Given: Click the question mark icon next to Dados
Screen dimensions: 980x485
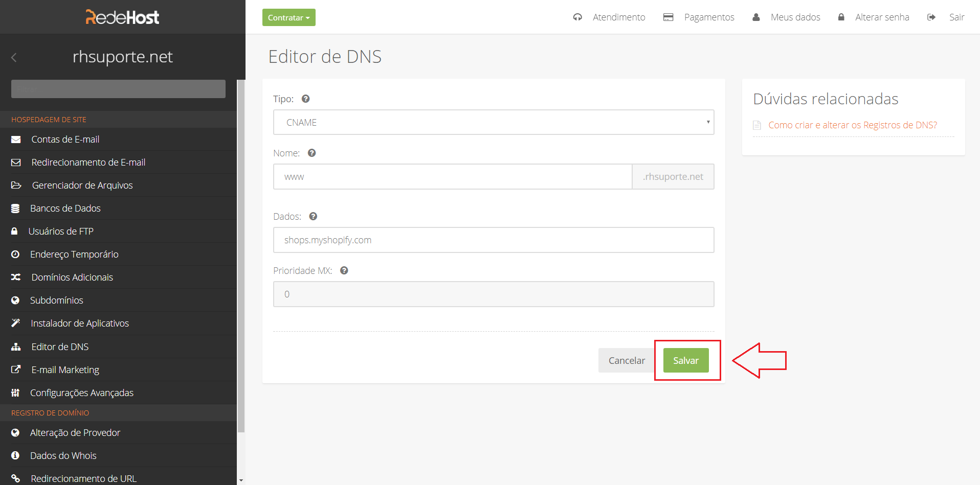Looking at the screenshot, I should tap(313, 217).
